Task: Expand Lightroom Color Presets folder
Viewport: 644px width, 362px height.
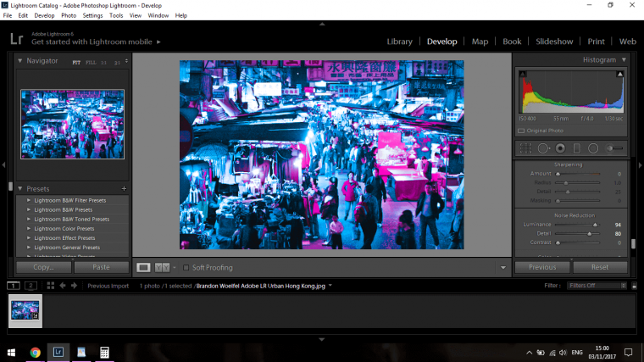Action: click(29, 229)
